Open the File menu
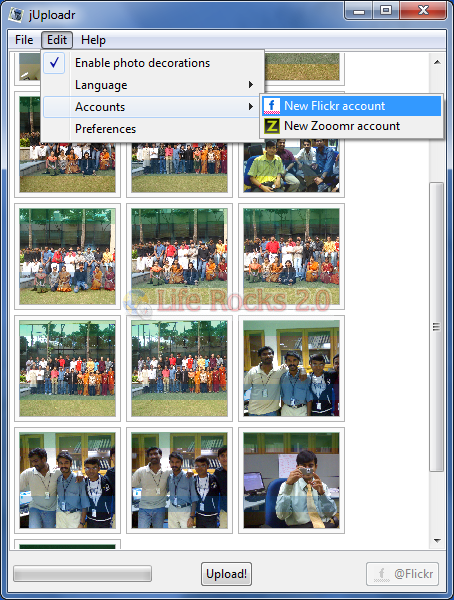454x600 pixels. click(x=24, y=39)
